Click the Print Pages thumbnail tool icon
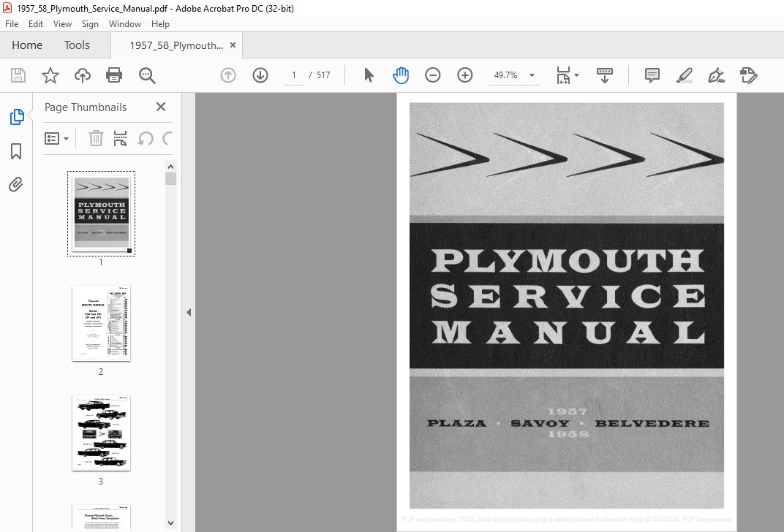Viewport: 784px width, 532px height. (120, 138)
